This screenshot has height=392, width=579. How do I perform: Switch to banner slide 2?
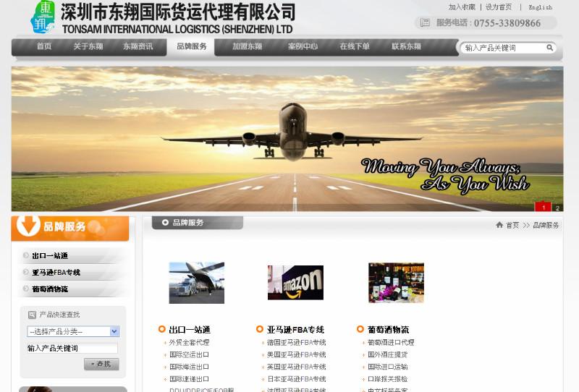point(557,208)
